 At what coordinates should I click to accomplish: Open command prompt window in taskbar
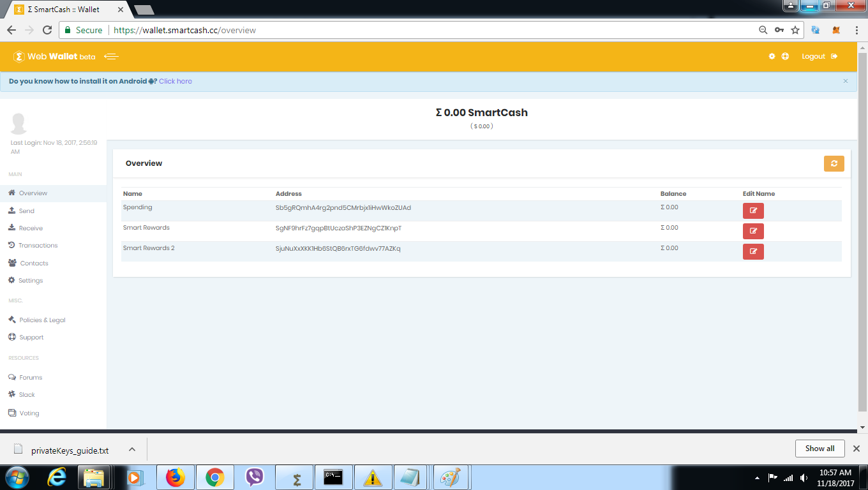click(334, 477)
